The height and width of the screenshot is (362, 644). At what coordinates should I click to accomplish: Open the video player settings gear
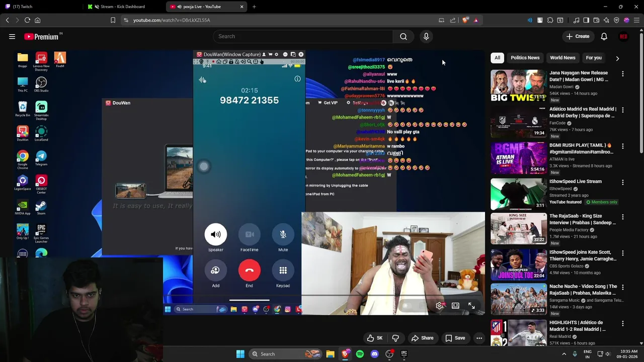pos(439,306)
